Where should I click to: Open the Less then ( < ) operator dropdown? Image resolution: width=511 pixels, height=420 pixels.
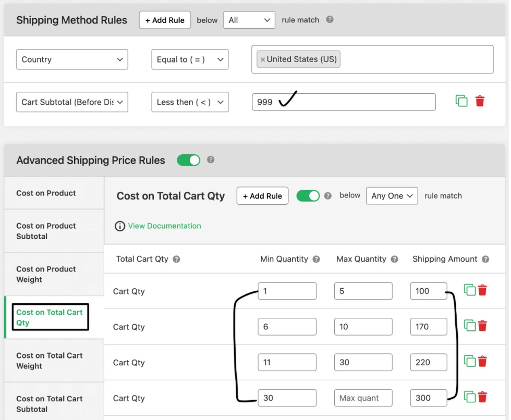190,102
